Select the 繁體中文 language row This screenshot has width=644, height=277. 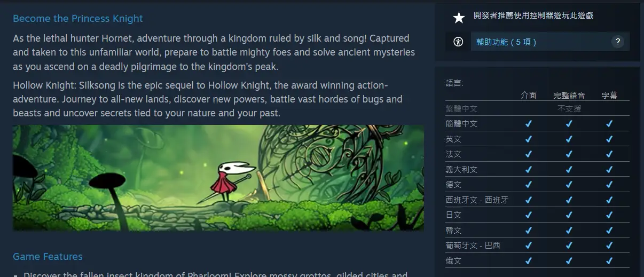[537, 108]
